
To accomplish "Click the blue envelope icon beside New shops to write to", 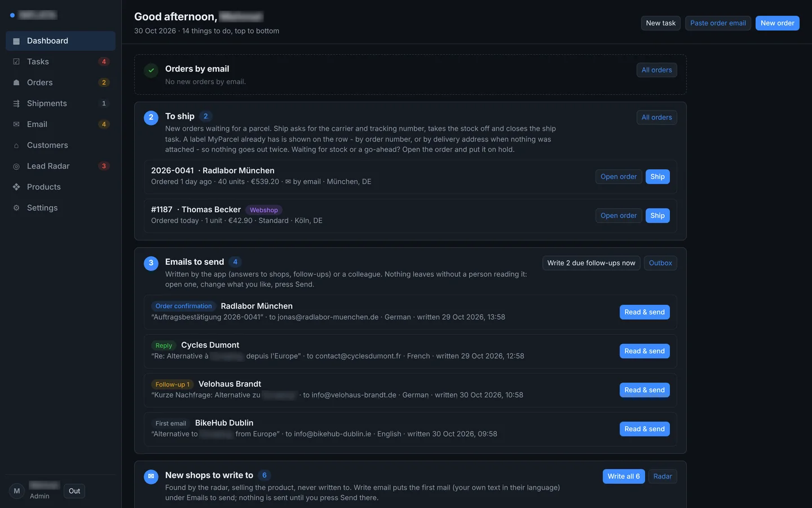I will pos(151,476).
